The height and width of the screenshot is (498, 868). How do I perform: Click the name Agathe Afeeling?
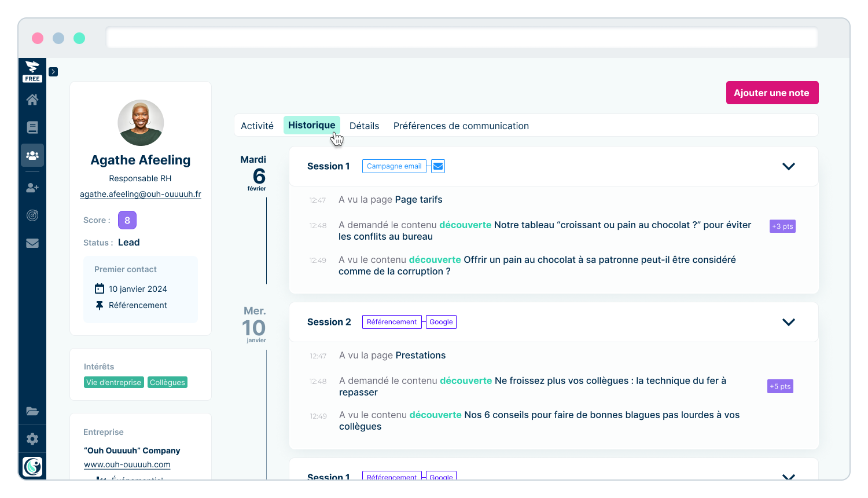click(141, 160)
